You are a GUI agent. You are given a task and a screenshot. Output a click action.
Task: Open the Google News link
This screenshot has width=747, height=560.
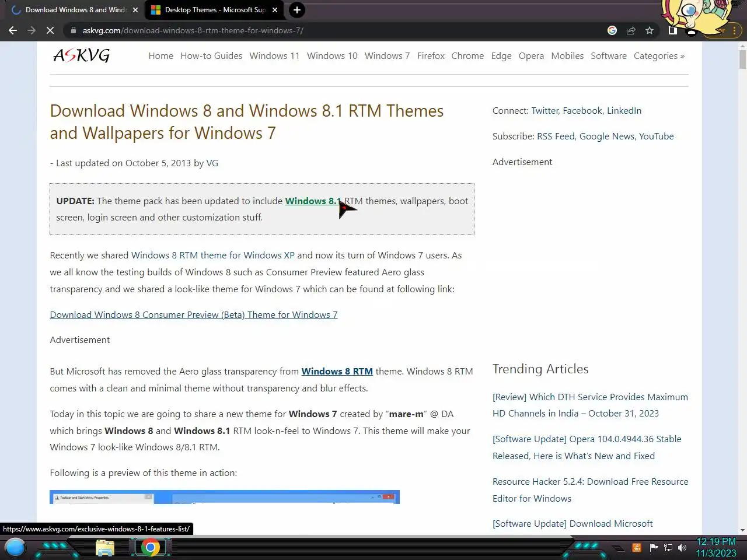point(607,136)
